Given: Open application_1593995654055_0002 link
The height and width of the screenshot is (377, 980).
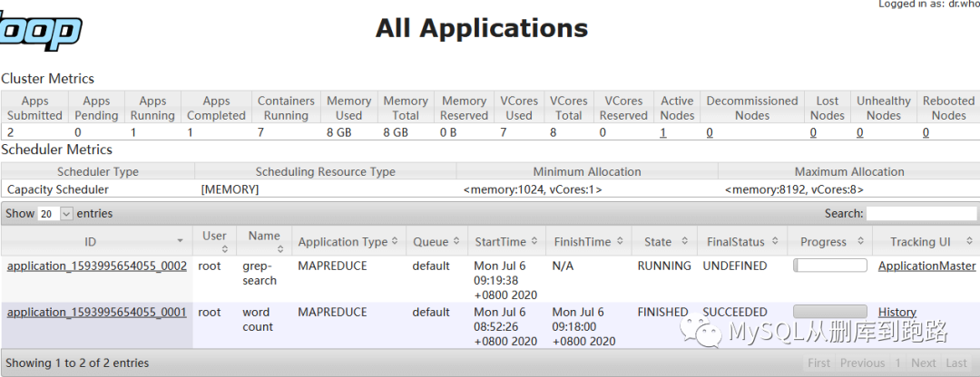Looking at the screenshot, I should 97,266.
